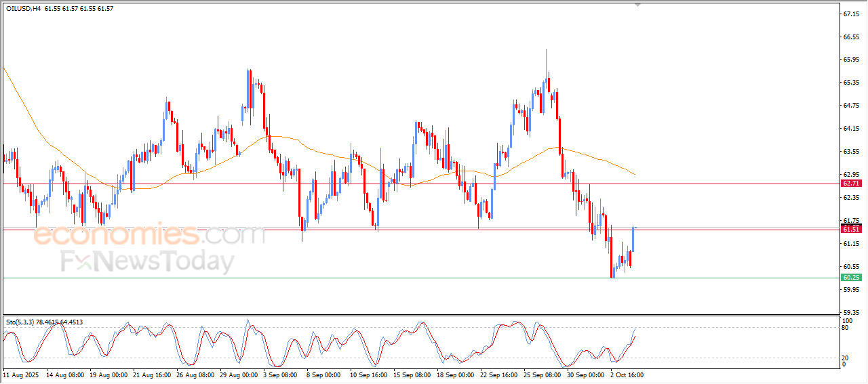The width and height of the screenshot is (868, 384).
Task: Click the last blue candle near 61.5
Action: (x=633, y=238)
